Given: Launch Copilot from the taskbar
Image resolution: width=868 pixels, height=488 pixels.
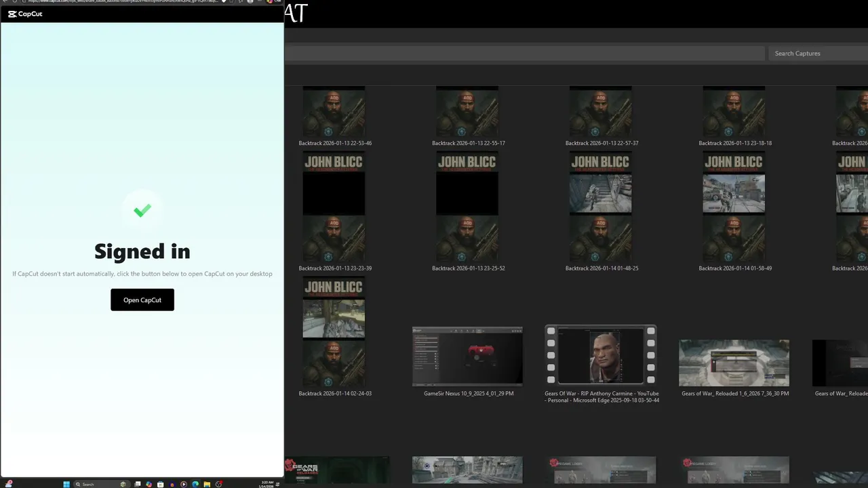Looking at the screenshot, I should point(149,484).
